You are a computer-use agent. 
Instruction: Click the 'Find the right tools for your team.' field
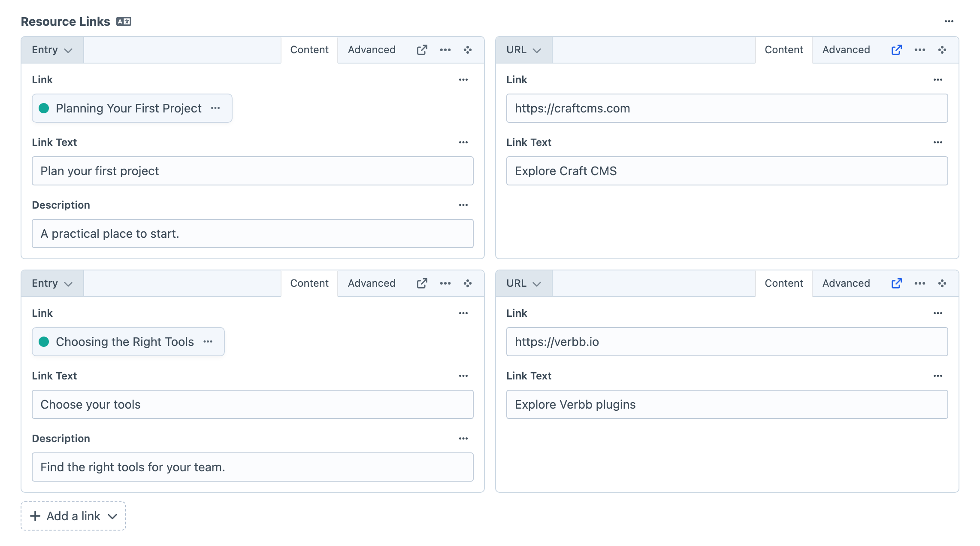pyautogui.click(x=252, y=467)
